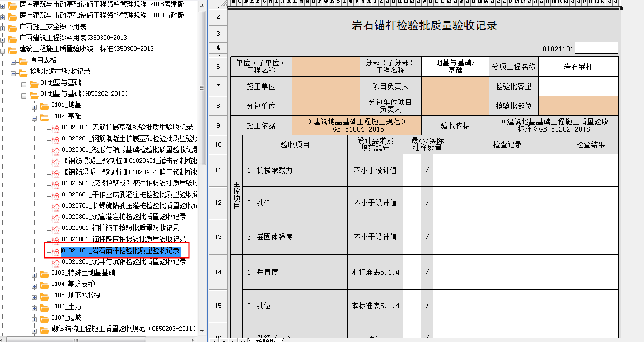Select 01020501_泥浆护壁成孔灌注桩 record
This screenshot has width=644, height=342.
click(129, 183)
